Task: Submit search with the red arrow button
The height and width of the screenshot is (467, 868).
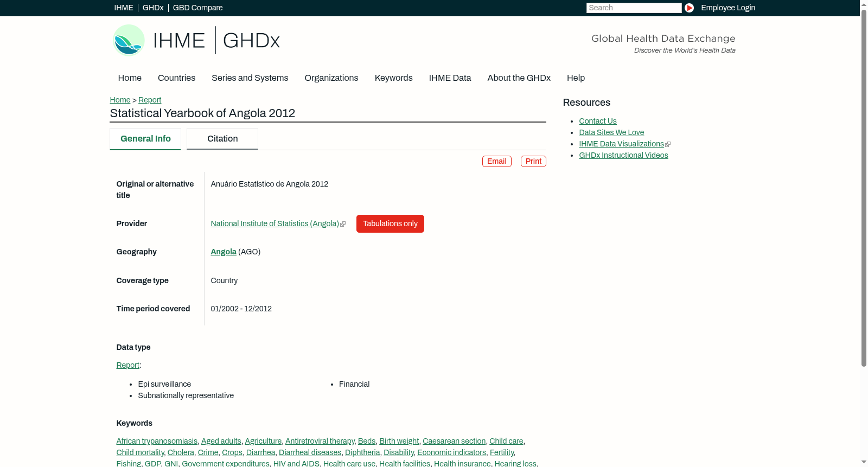Action: (x=689, y=8)
